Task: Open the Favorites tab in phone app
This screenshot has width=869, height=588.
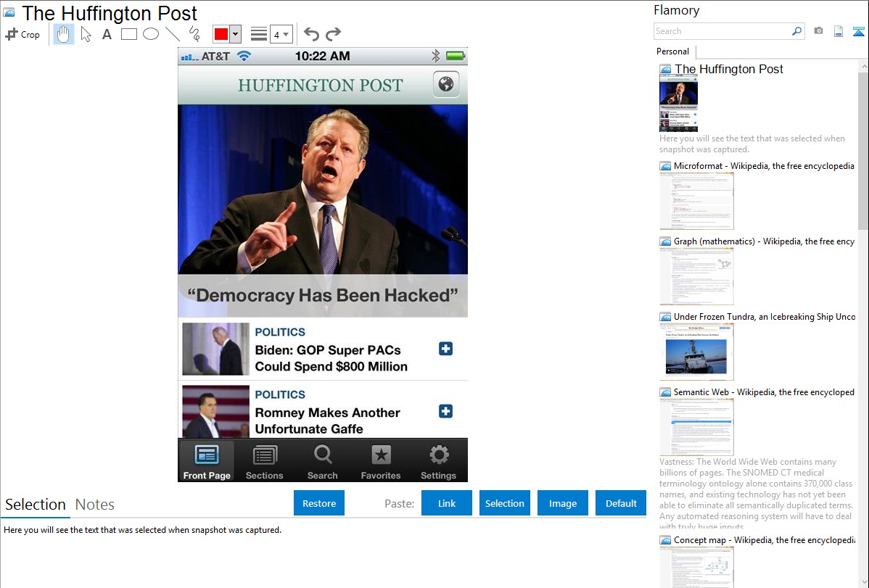Action: [381, 461]
